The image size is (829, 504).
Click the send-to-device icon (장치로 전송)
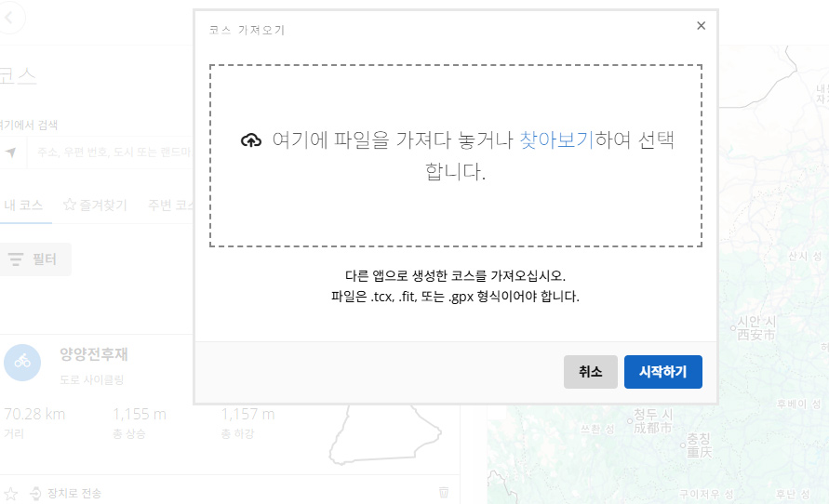coord(36,493)
